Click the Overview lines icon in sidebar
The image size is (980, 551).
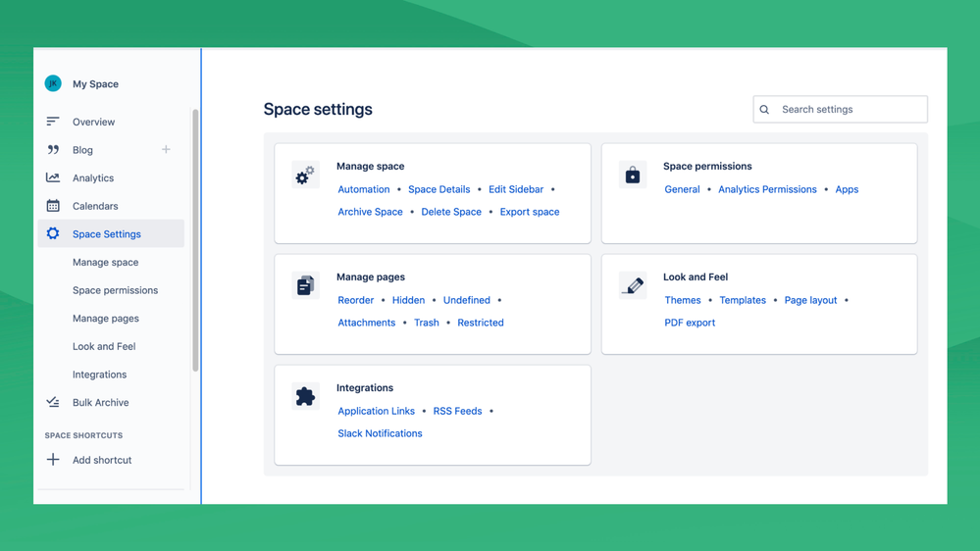point(53,122)
